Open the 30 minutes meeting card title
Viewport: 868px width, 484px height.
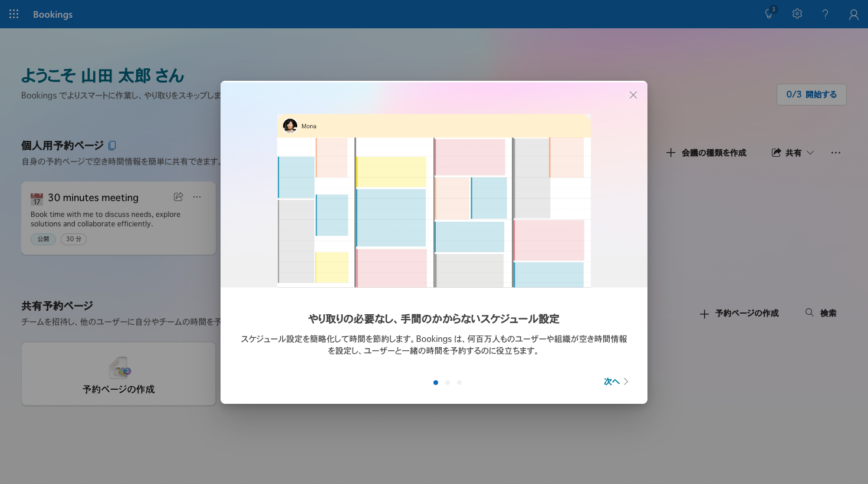(x=93, y=197)
